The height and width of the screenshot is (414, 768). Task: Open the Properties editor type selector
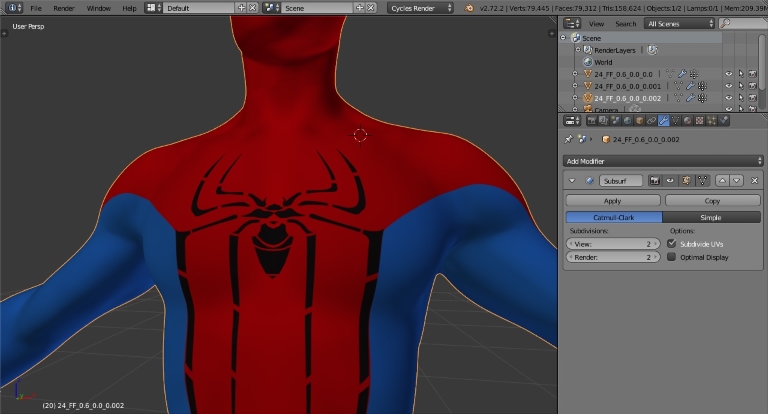572,120
